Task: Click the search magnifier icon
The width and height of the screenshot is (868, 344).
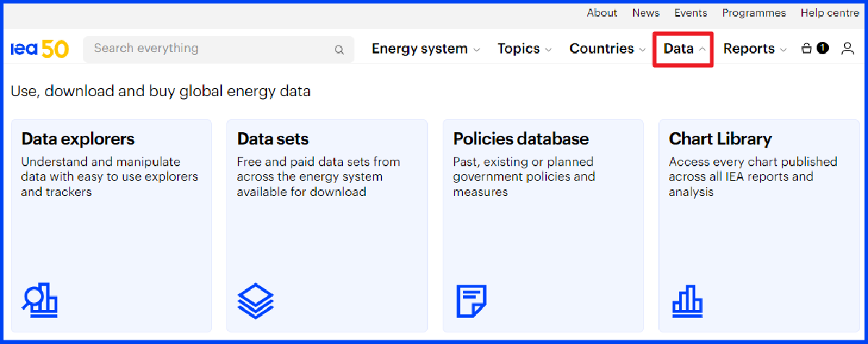Action: coord(339,50)
